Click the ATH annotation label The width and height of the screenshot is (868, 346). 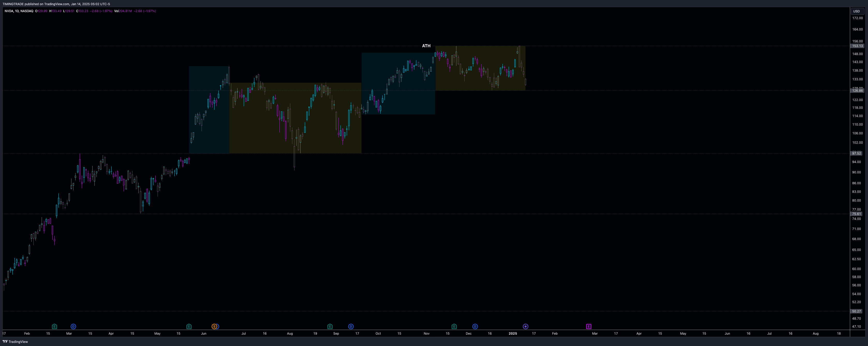click(x=426, y=46)
